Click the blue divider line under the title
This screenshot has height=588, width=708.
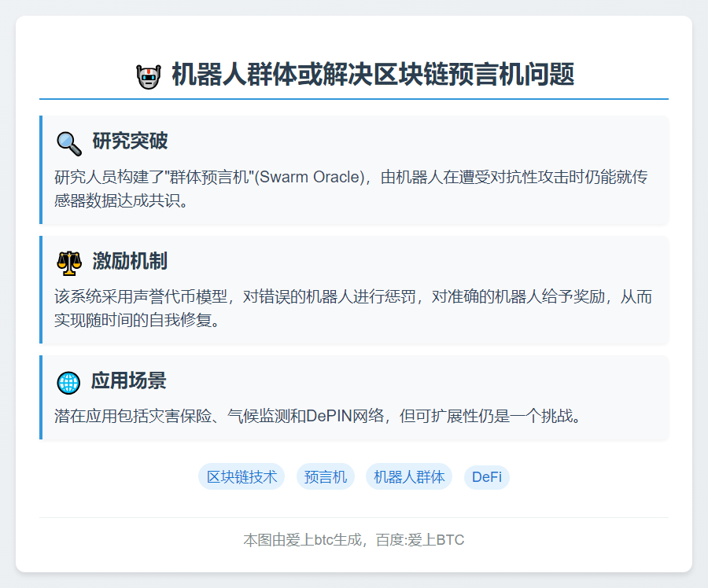coord(354,99)
